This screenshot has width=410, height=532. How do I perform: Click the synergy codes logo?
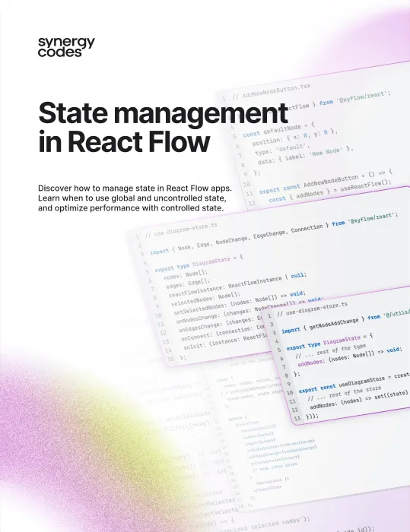click(x=66, y=47)
